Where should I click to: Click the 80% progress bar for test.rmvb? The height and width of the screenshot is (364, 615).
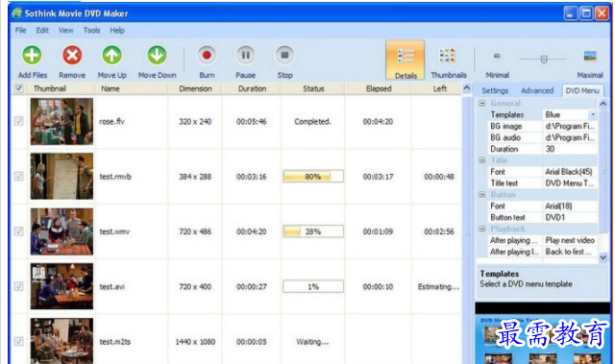coord(313,177)
